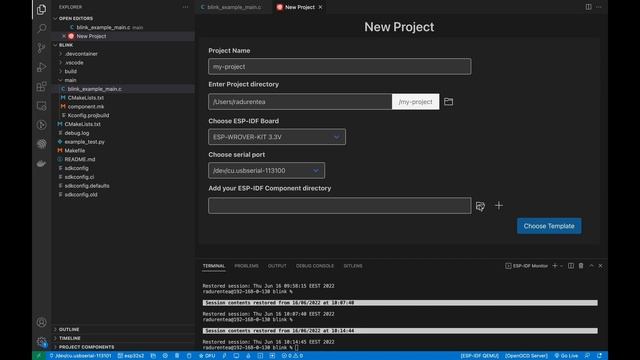Click ESP-IDF QEMU in status bar
The height and width of the screenshot is (360, 640).
click(x=480, y=356)
